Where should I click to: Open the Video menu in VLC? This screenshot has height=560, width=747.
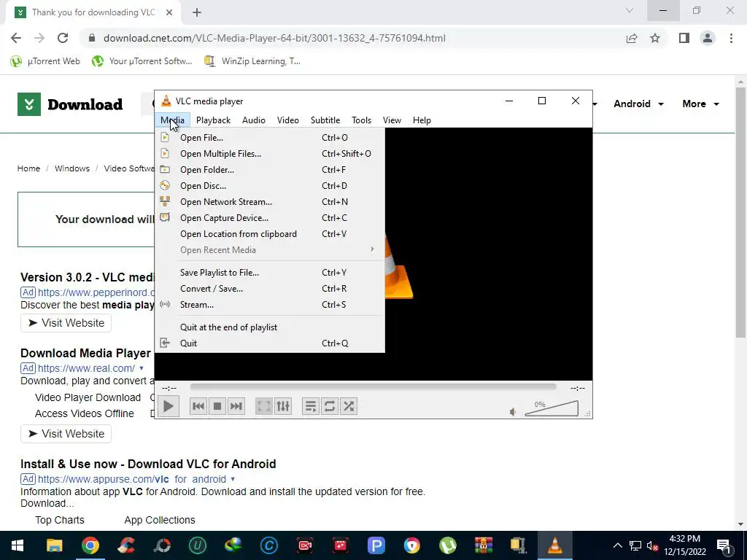tap(288, 120)
